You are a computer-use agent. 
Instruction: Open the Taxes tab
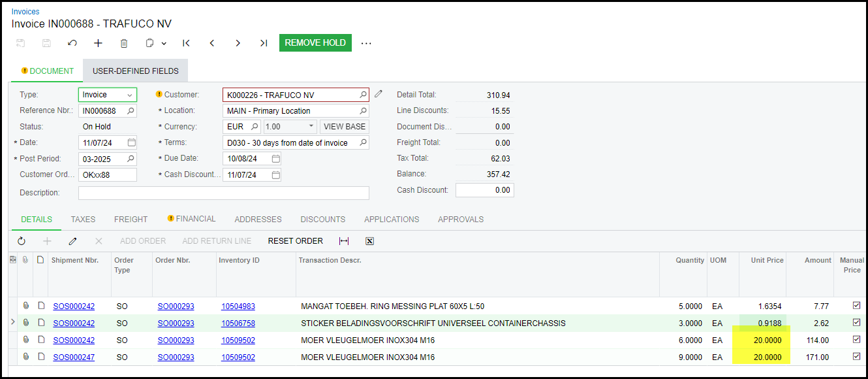[x=83, y=220]
